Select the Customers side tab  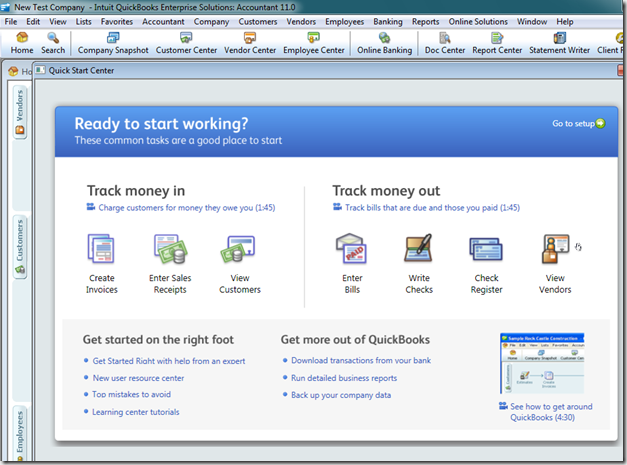(20, 247)
